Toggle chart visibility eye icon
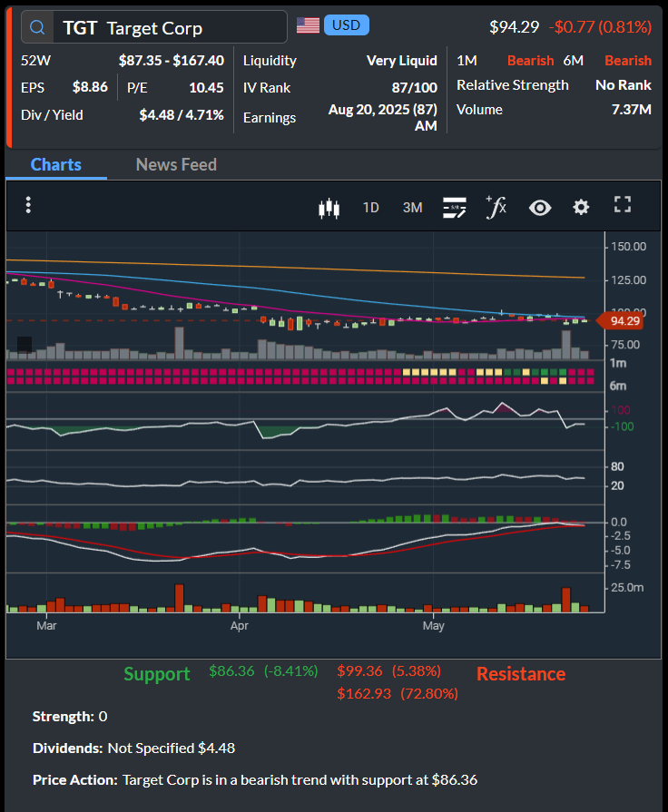Image resolution: width=668 pixels, height=812 pixels. coord(540,208)
